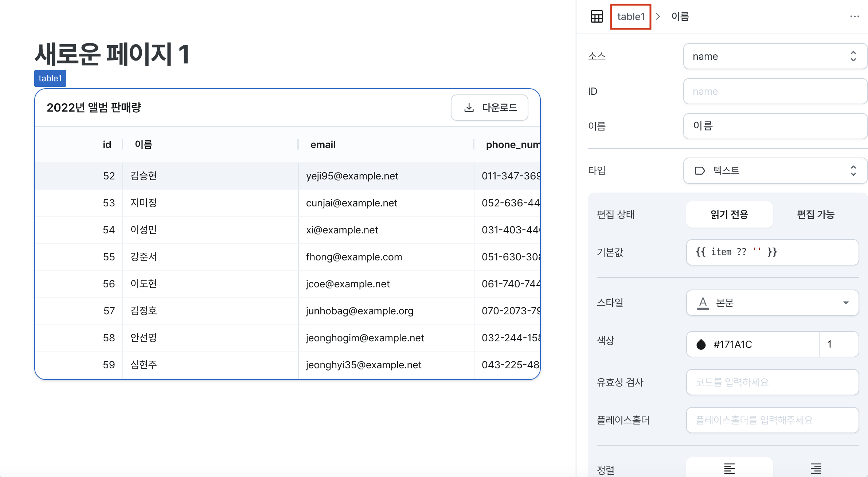Click the 다운로드 download button

[x=489, y=108]
